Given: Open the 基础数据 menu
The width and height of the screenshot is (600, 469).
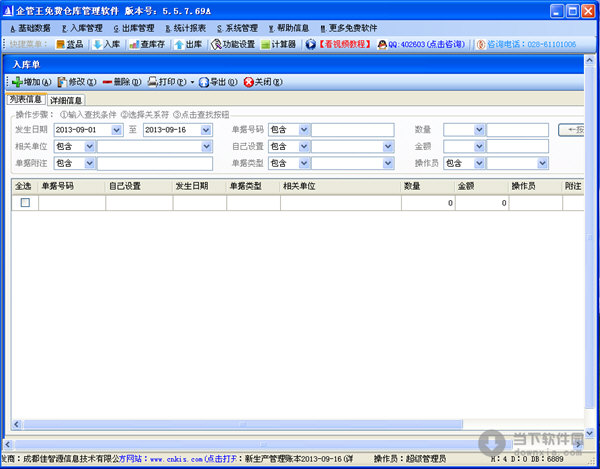Looking at the screenshot, I should [x=30, y=28].
